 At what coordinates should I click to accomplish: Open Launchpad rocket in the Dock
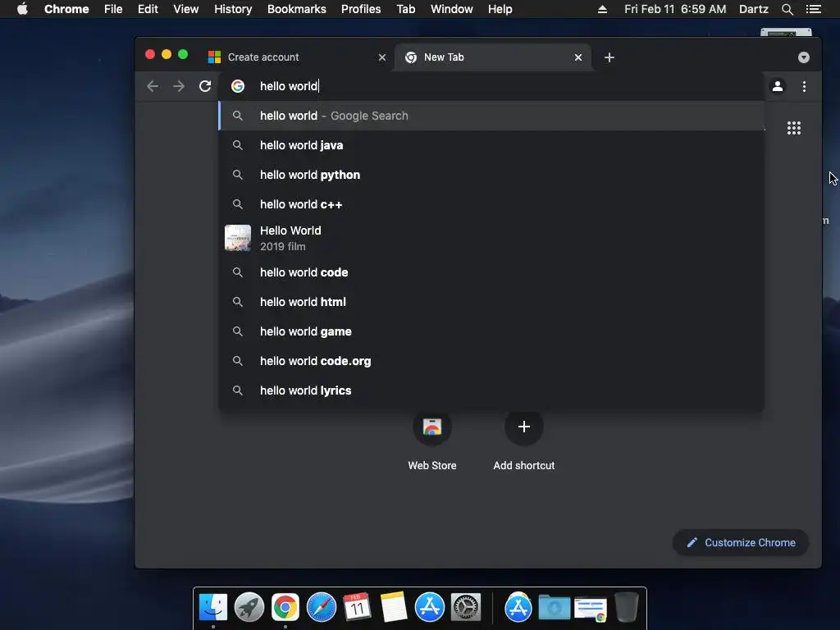click(249, 608)
